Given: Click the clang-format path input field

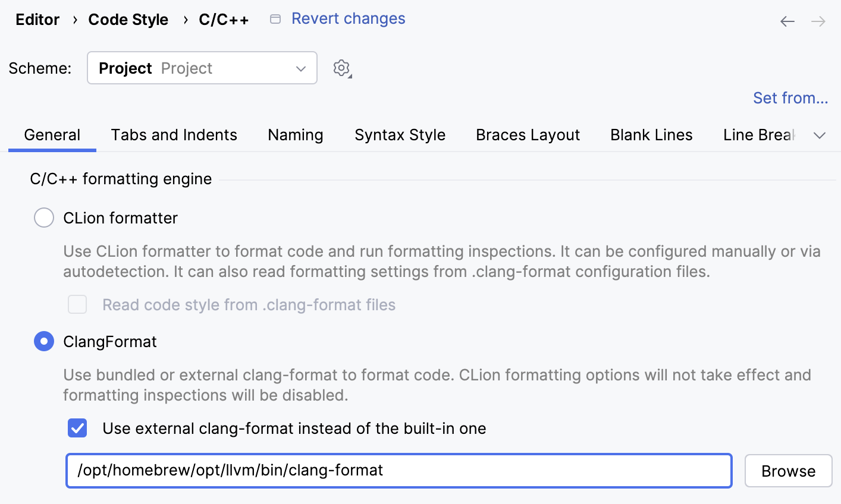Looking at the screenshot, I should pos(398,471).
